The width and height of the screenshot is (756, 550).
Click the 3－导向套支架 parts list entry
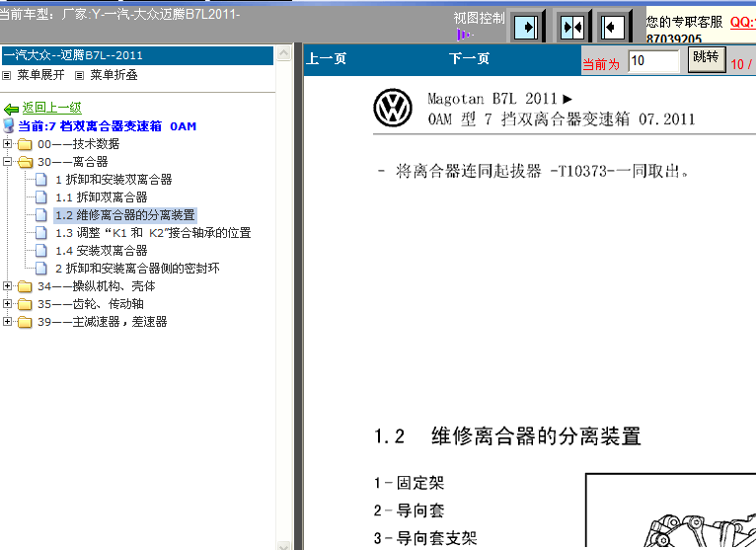(425, 538)
